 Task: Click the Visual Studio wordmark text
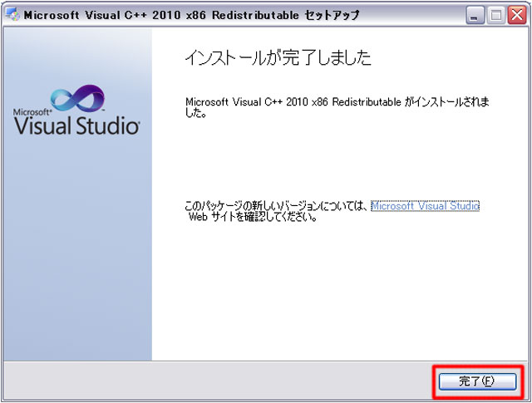click(x=76, y=125)
